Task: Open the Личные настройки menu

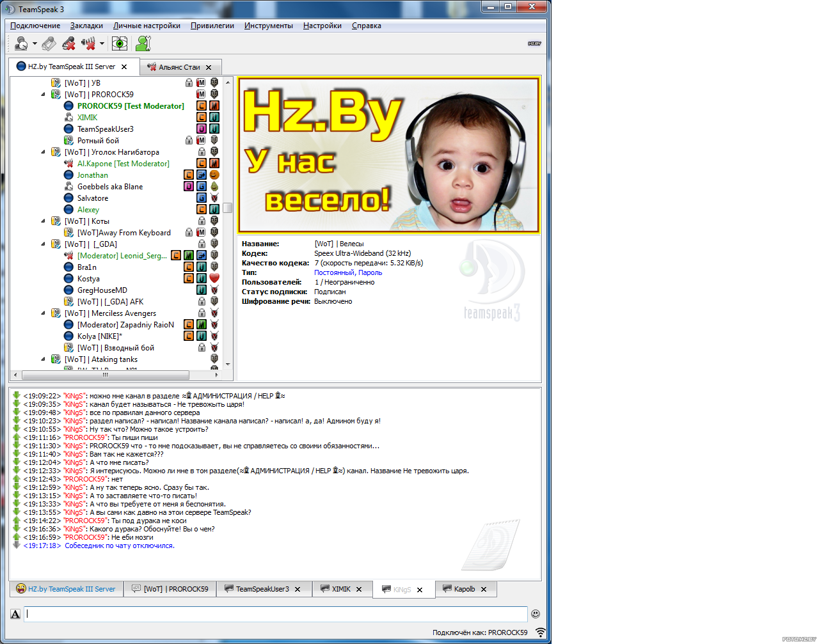Action: 147,26
